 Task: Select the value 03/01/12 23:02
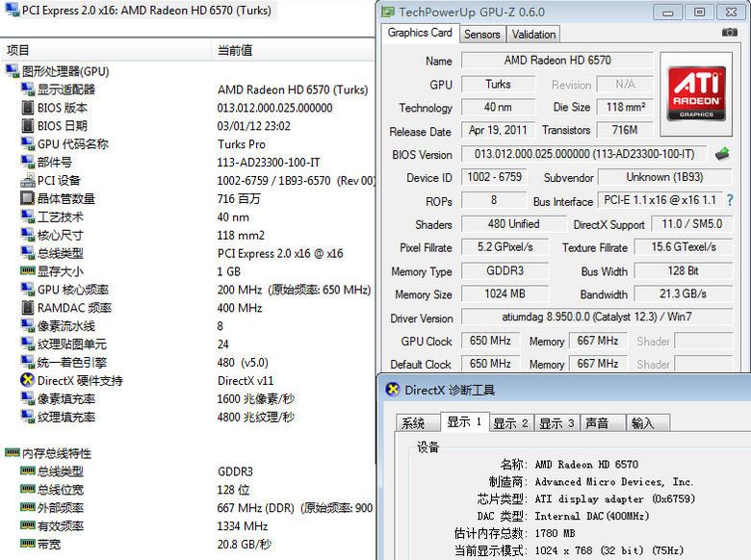point(254,126)
